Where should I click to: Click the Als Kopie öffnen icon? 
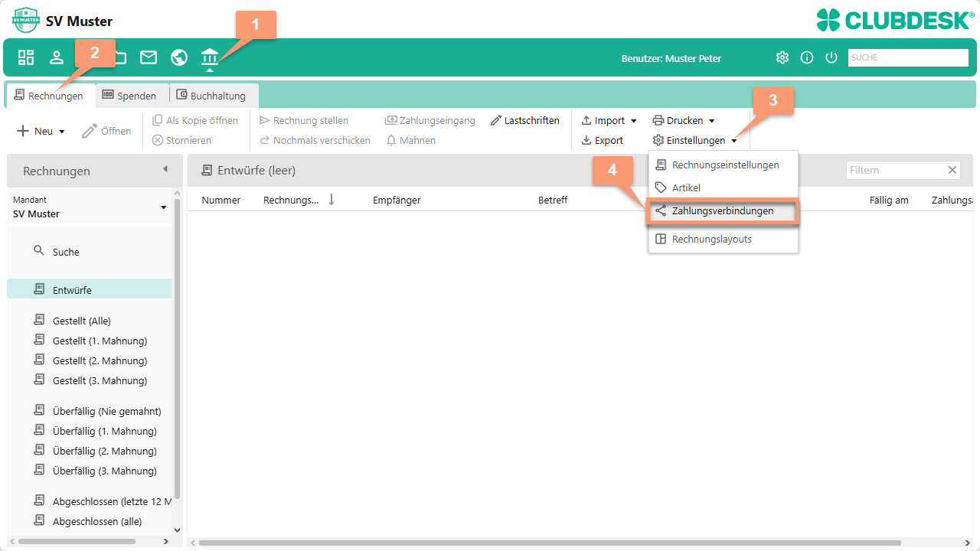(158, 120)
